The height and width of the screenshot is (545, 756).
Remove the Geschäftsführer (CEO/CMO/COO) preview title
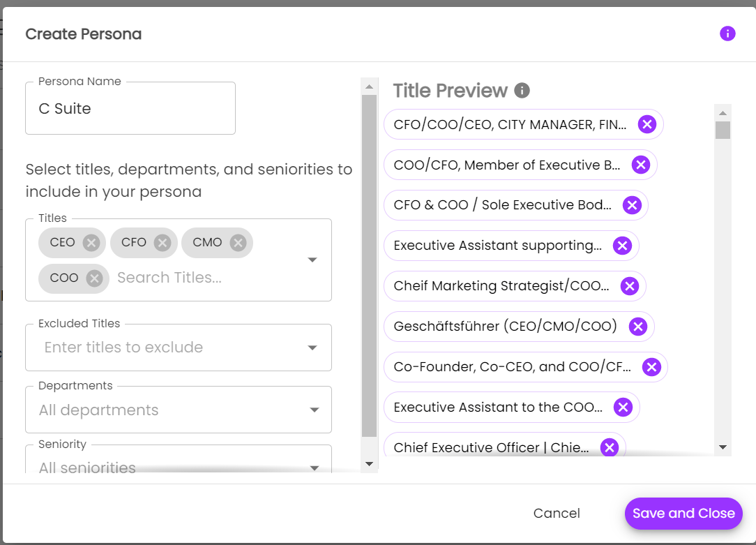[x=637, y=327]
